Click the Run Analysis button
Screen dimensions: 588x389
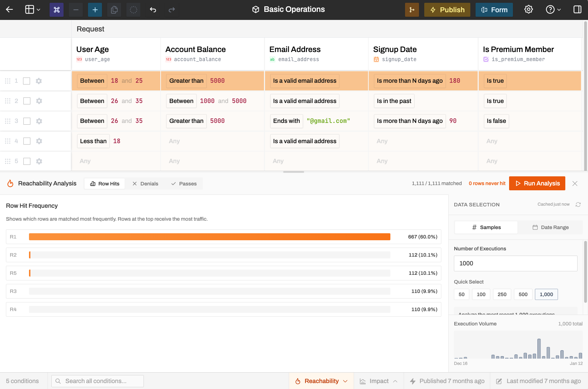click(537, 183)
